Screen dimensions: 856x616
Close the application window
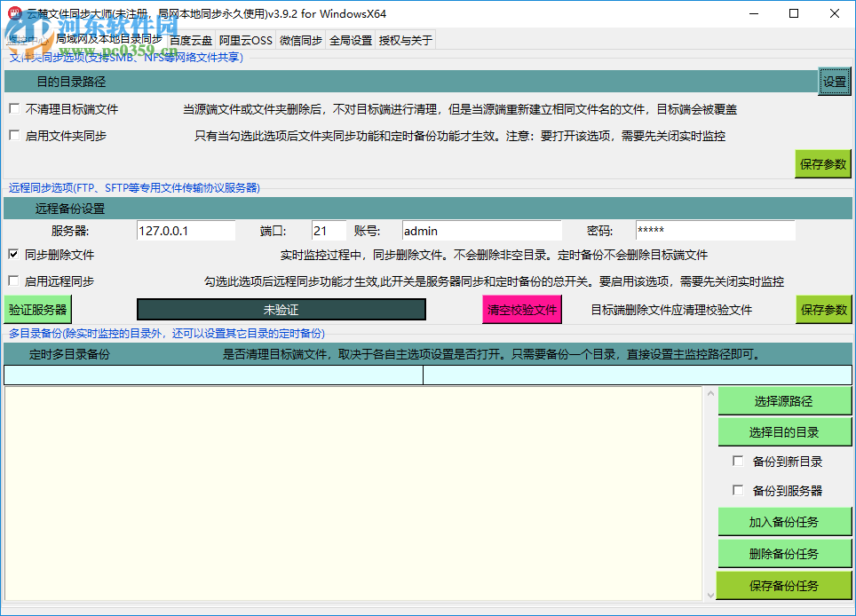835,13
